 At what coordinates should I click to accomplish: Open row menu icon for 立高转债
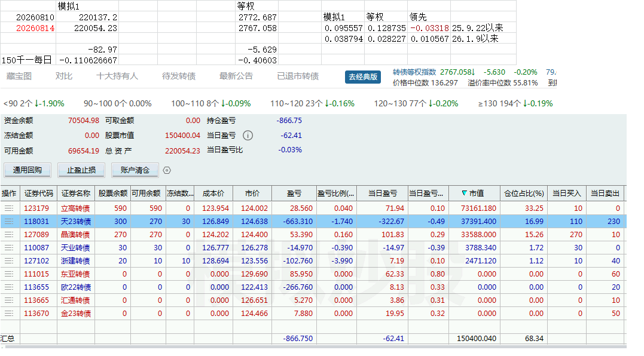8,208
